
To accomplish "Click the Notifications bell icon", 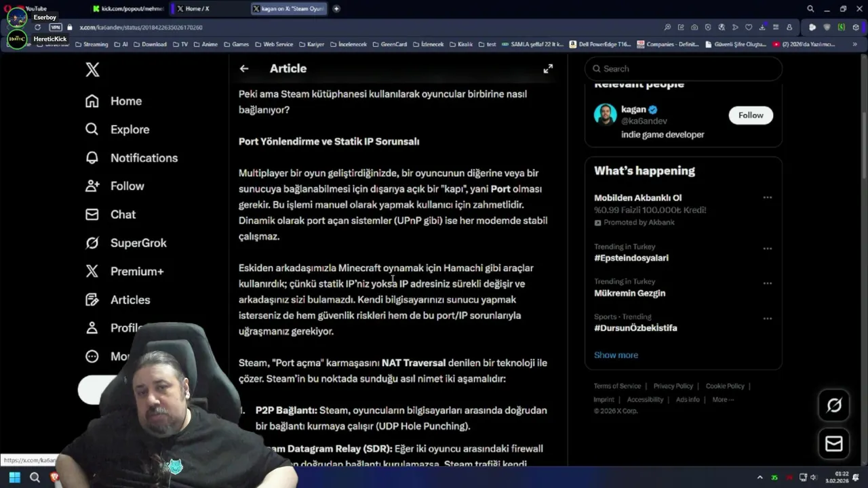I will pos(92,158).
